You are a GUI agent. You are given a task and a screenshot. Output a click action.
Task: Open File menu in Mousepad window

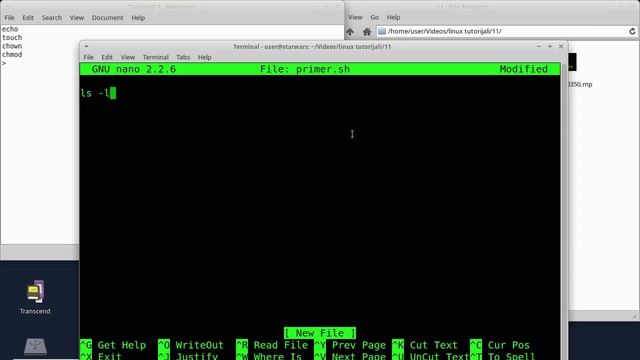tap(9, 18)
